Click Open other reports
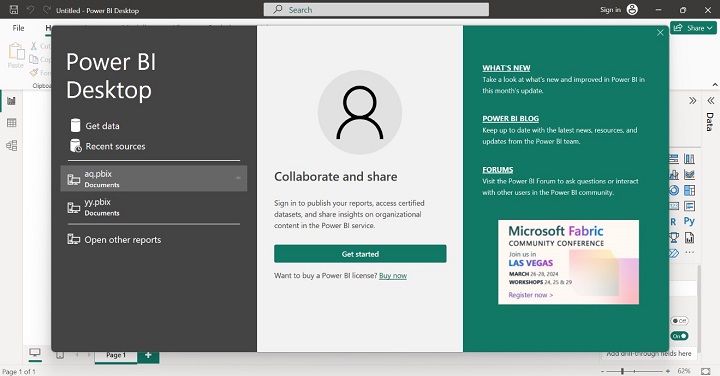 click(114, 240)
